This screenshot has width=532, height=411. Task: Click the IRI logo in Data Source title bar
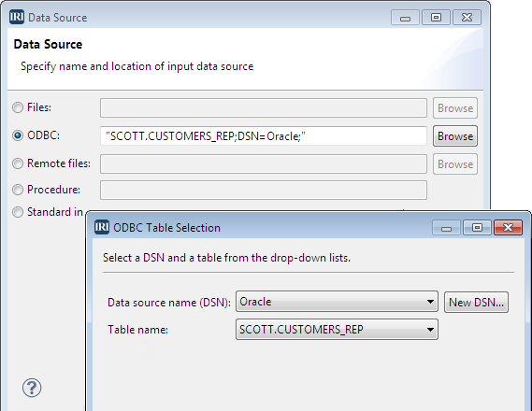click(x=17, y=17)
